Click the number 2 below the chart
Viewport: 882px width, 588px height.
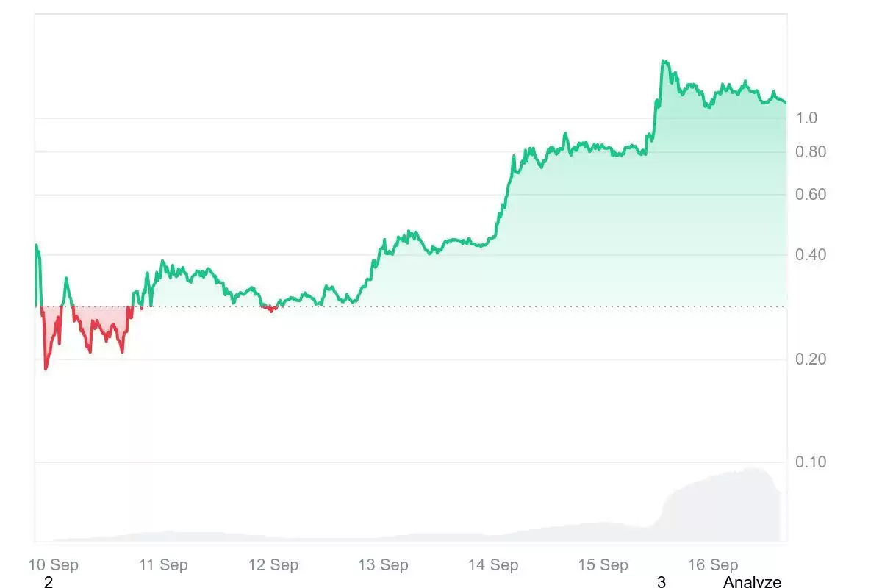[x=49, y=582]
